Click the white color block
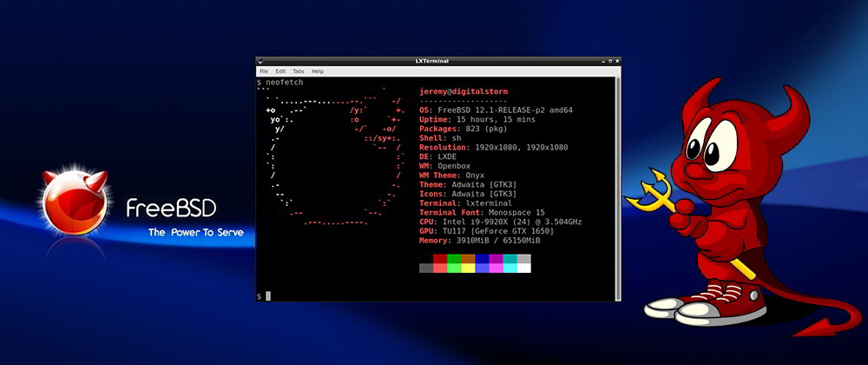Viewport: 868px width, 365px height. 523,268
